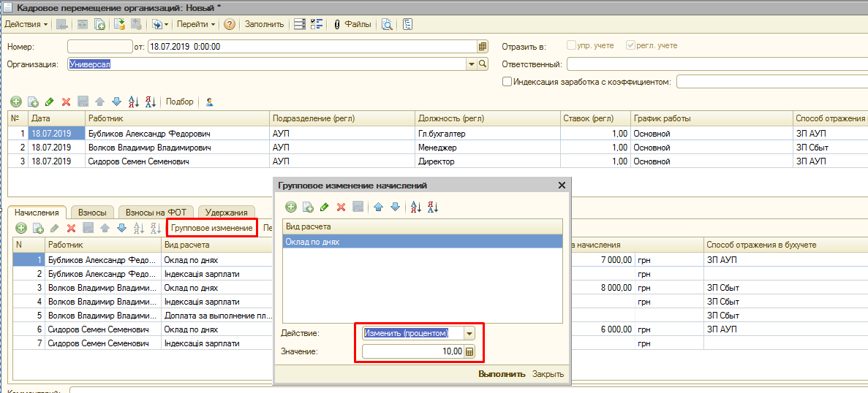The image size is (868, 393).
Task: Enable Индексация заработка с коэффициентом checkbox
Action: [x=506, y=82]
